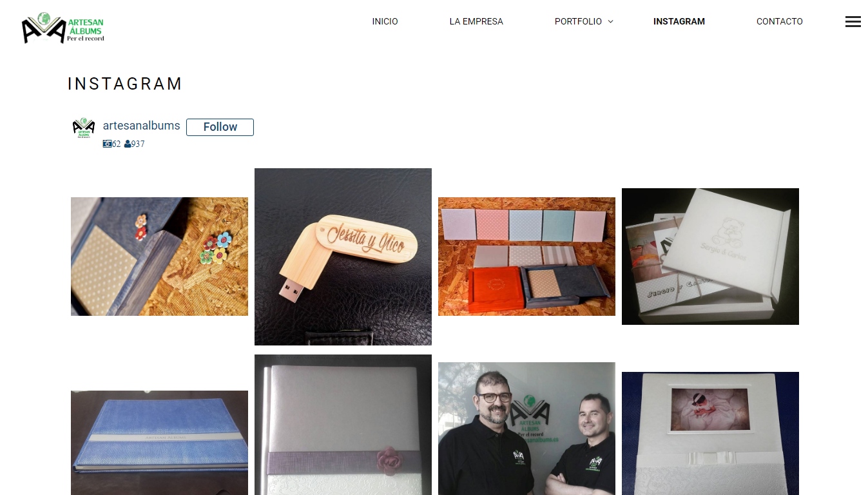The width and height of the screenshot is (868, 495).
Task: Open the La Empresa page
Action: (476, 21)
